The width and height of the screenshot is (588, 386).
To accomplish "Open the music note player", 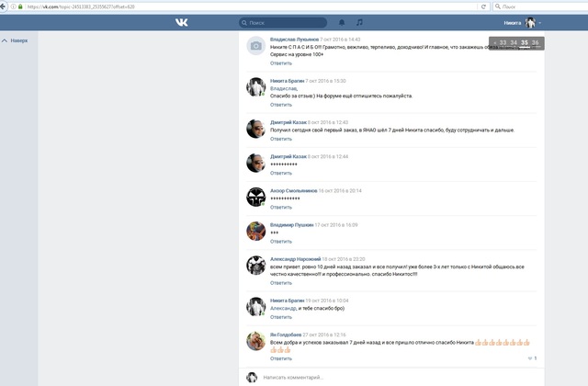I will (359, 22).
